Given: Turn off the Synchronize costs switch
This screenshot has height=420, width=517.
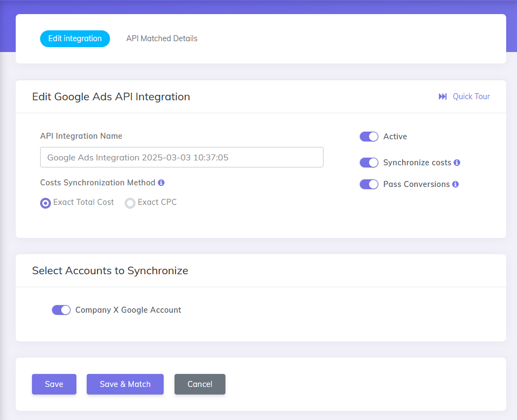Looking at the screenshot, I should pyautogui.click(x=369, y=163).
